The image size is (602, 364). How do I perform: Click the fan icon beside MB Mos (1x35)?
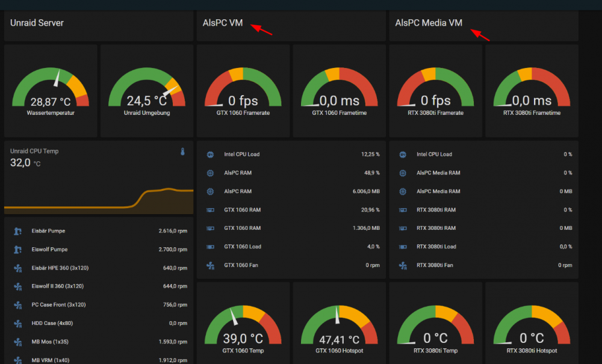[17, 342]
